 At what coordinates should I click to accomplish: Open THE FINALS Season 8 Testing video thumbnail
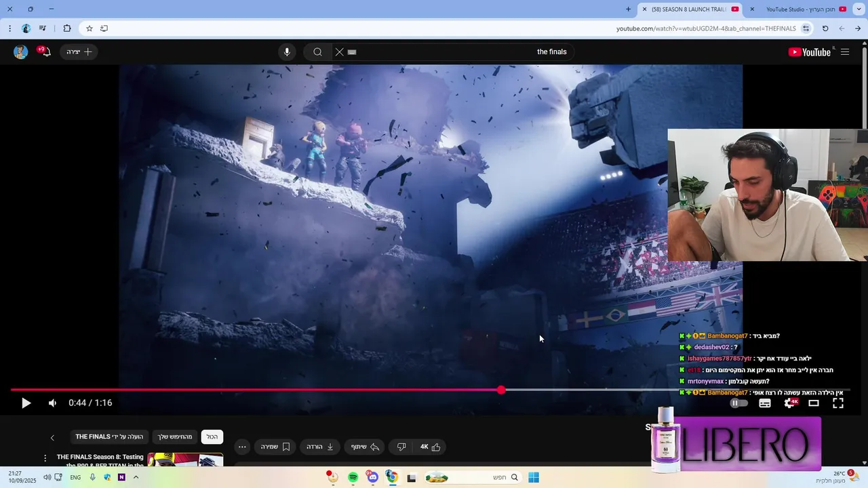tap(185, 459)
